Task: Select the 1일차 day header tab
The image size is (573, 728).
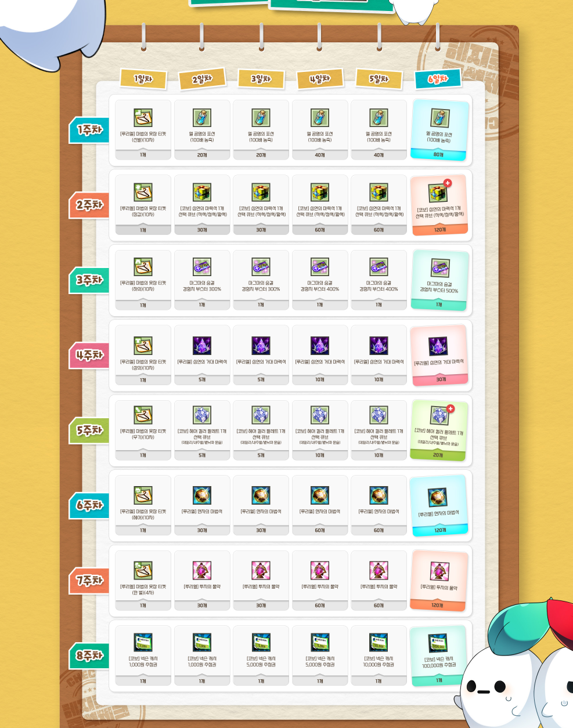Action: (x=143, y=79)
